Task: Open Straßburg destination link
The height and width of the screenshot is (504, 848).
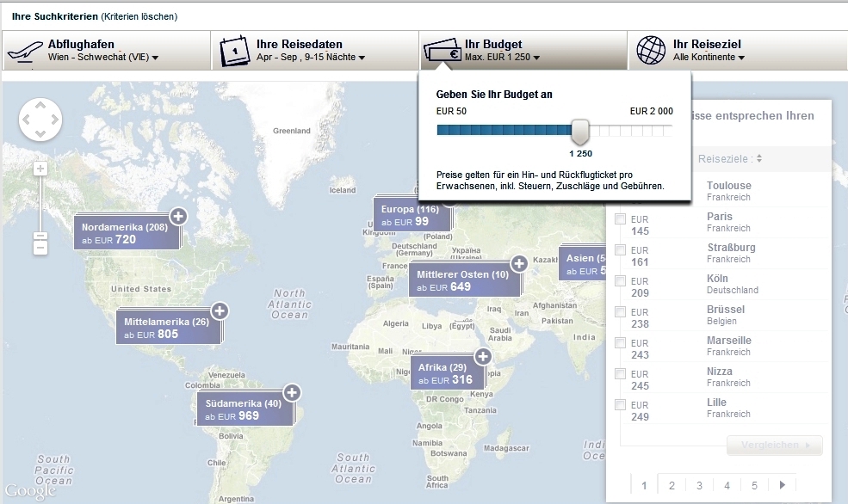Action: pyautogui.click(x=731, y=248)
